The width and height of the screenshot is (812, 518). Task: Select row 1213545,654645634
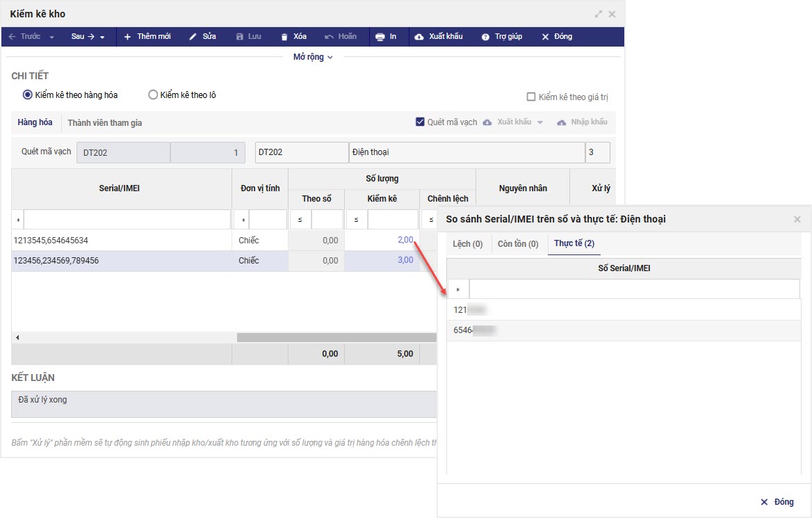(224, 241)
